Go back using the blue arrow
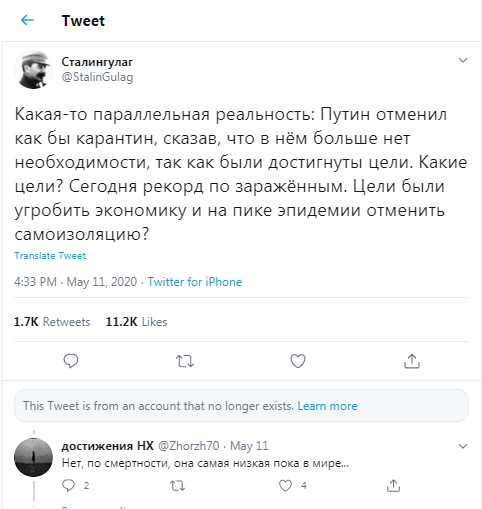482x509 pixels. (x=27, y=20)
